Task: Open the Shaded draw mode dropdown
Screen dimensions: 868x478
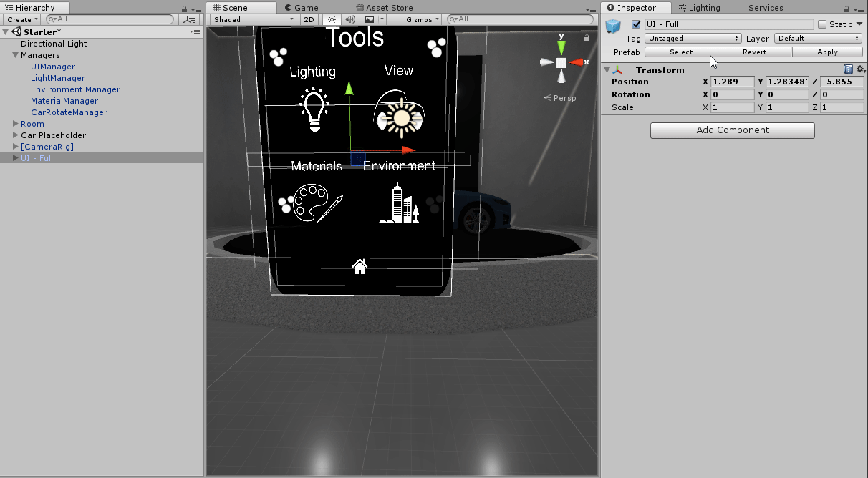Action: pos(253,19)
